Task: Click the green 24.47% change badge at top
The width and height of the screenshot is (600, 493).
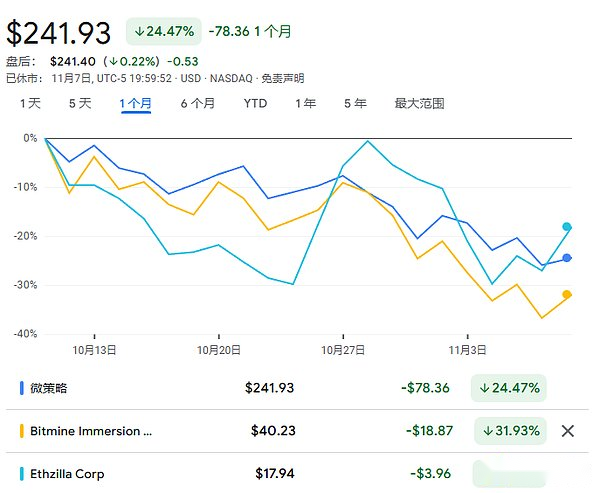Action: click(x=163, y=31)
